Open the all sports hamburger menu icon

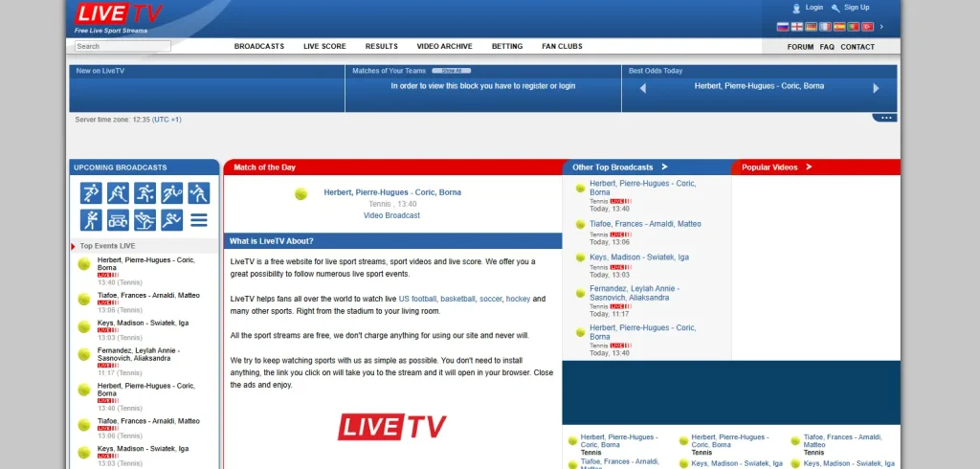(x=199, y=220)
